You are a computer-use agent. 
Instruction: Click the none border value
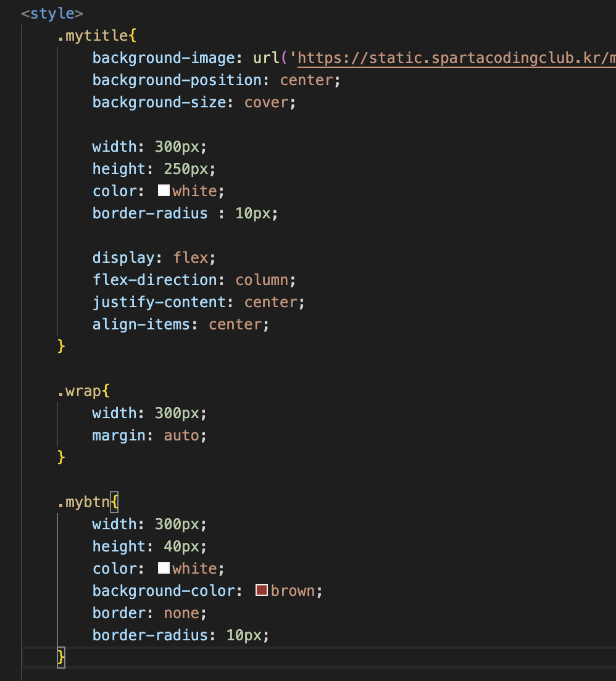click(181, 613)
